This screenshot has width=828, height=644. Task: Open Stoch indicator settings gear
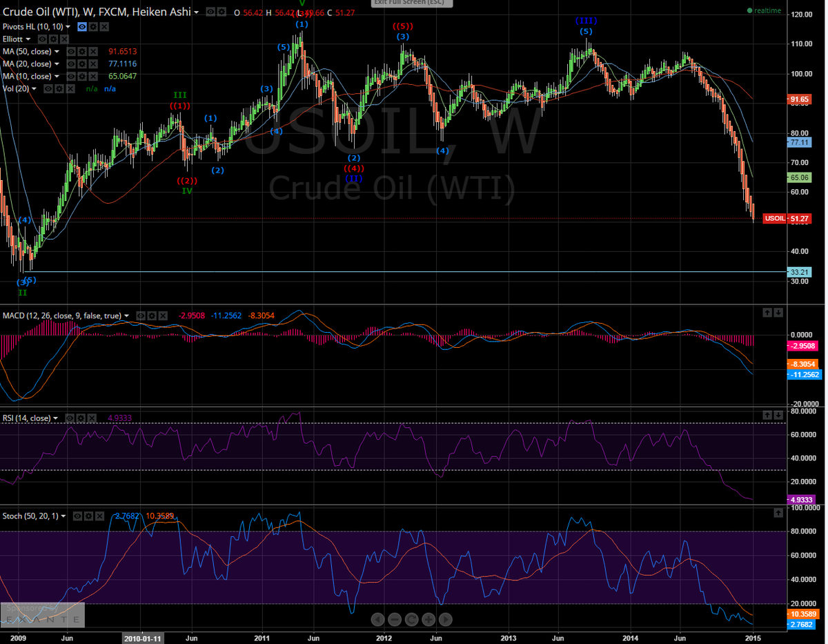pyautogui.click(x=88, y=516)
